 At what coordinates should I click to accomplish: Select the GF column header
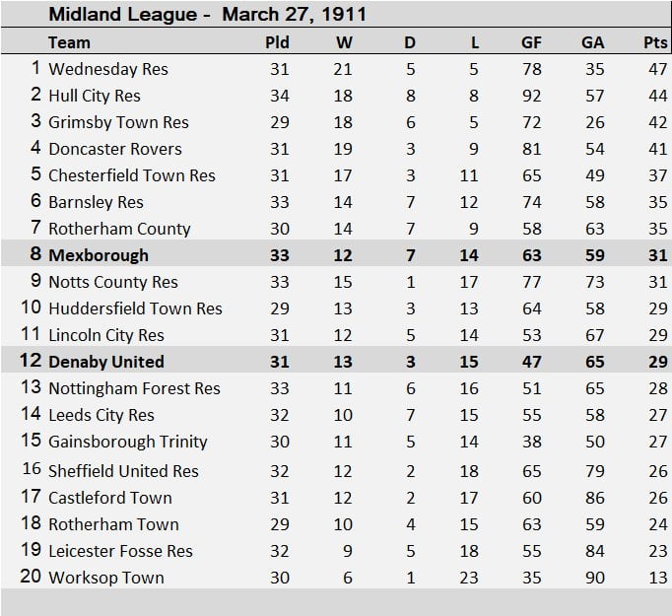click(x=531, y=42)
